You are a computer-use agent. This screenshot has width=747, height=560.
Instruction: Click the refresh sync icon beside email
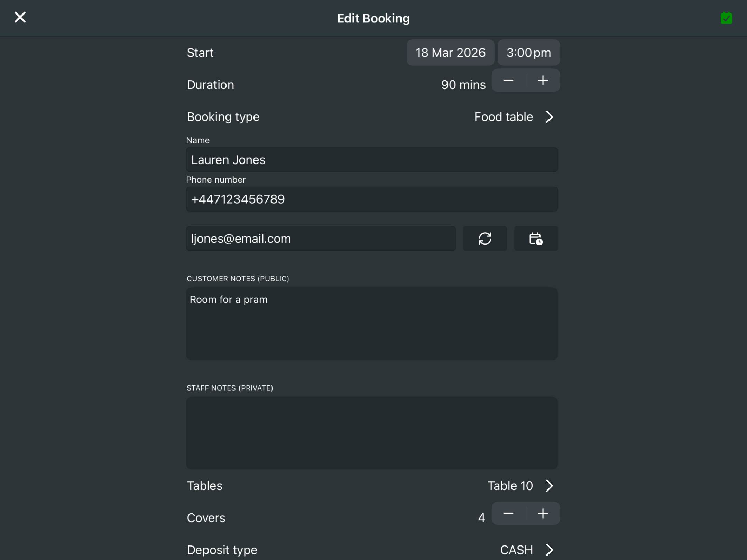(485, 239)
